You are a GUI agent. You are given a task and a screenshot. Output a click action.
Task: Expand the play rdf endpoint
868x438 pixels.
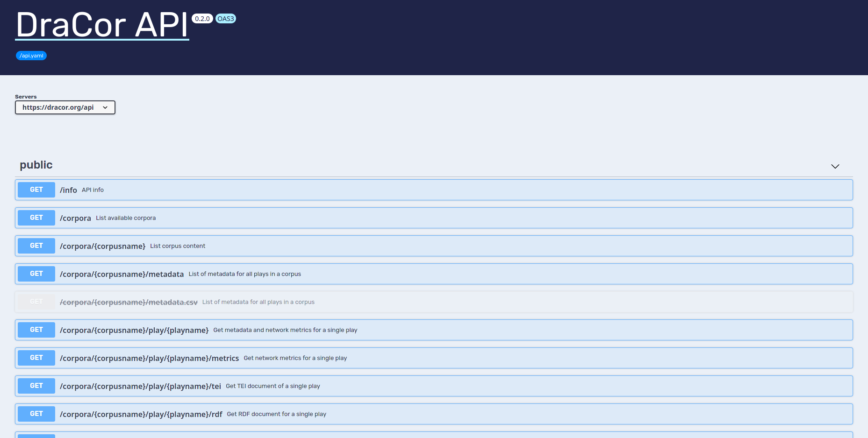tap(141, 414)
